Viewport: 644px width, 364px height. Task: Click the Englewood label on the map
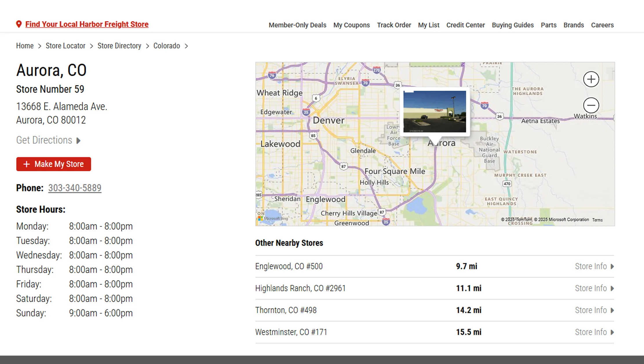point(326,200)
